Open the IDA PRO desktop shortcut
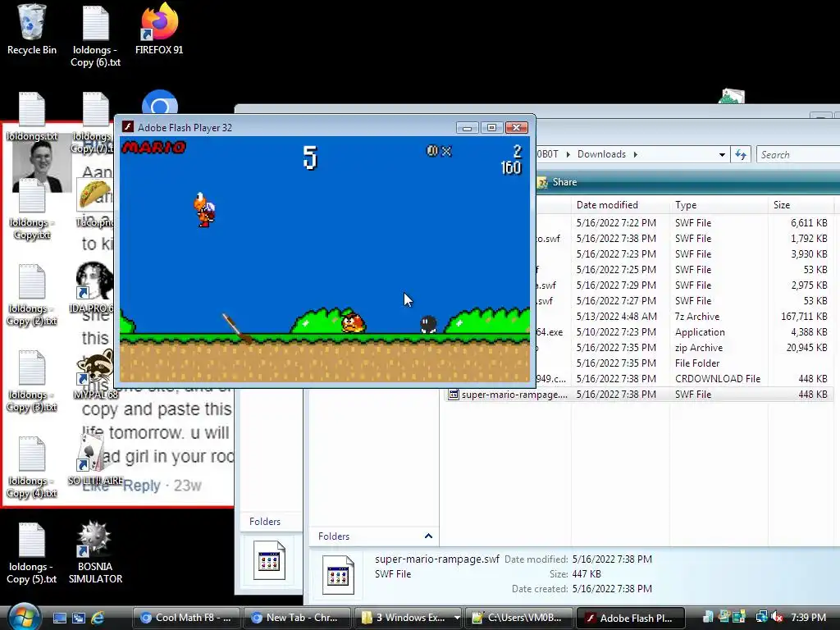Viewport: 840px width, 630px height. click(x=94, y=287)
